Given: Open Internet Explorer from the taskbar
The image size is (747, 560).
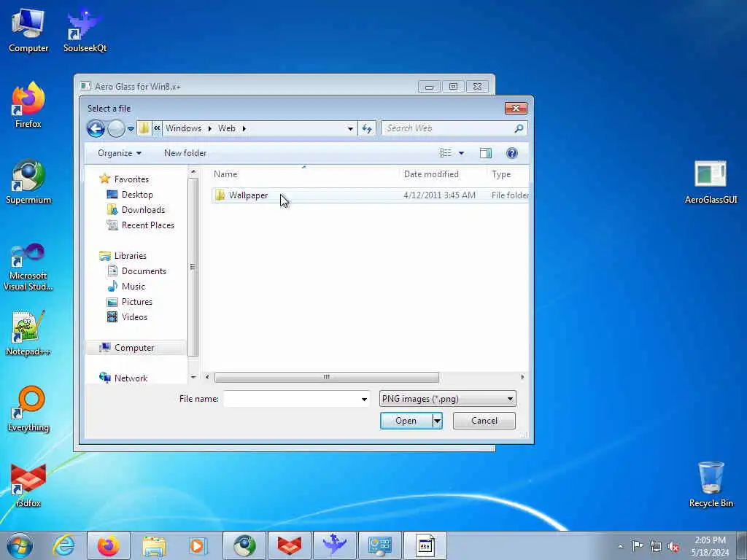Looking at the screenshot, I should 63,545.
